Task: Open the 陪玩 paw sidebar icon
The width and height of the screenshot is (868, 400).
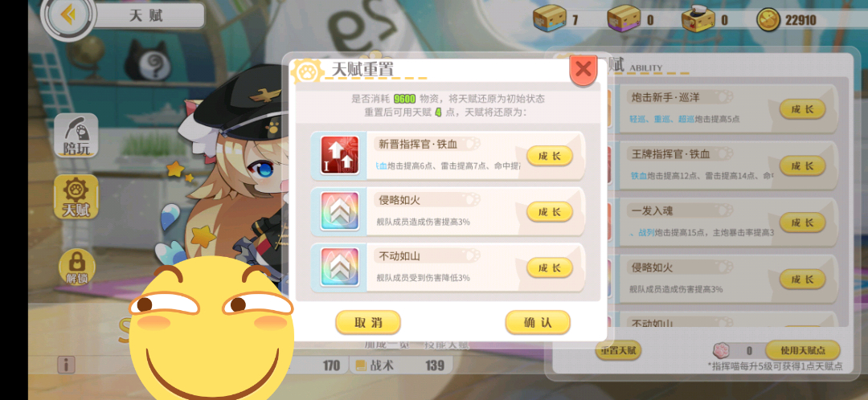Action: tap(76, 135)
